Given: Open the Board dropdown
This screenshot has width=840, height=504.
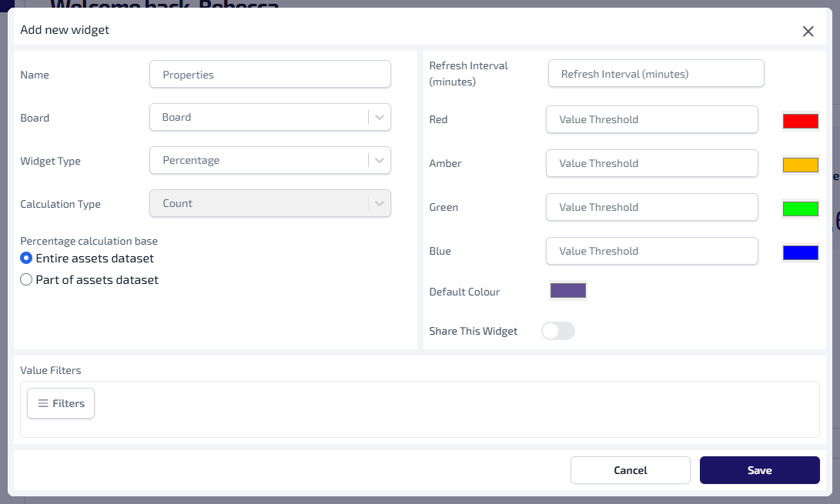Looking at the screenshot, I should (x=269, y=118).
